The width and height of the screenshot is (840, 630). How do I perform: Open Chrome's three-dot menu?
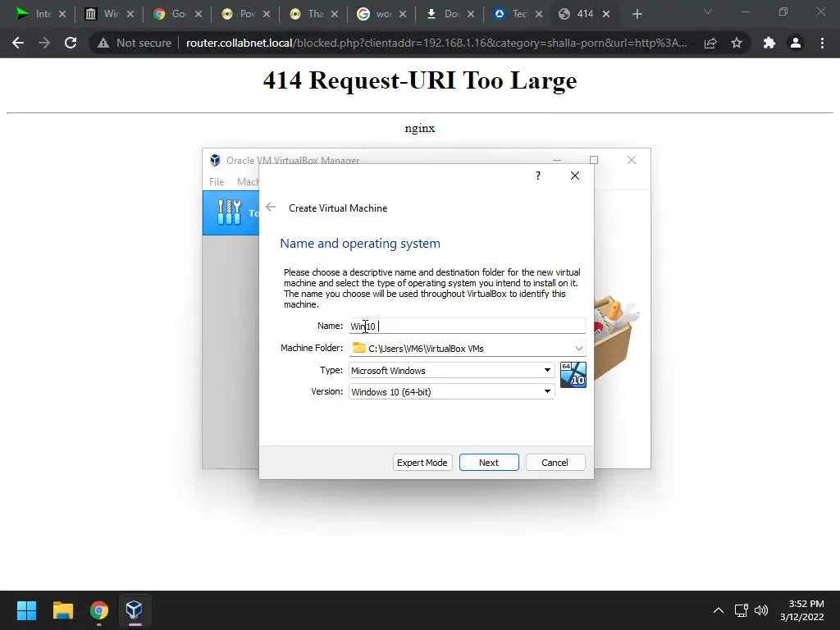[x=822, y=43]
